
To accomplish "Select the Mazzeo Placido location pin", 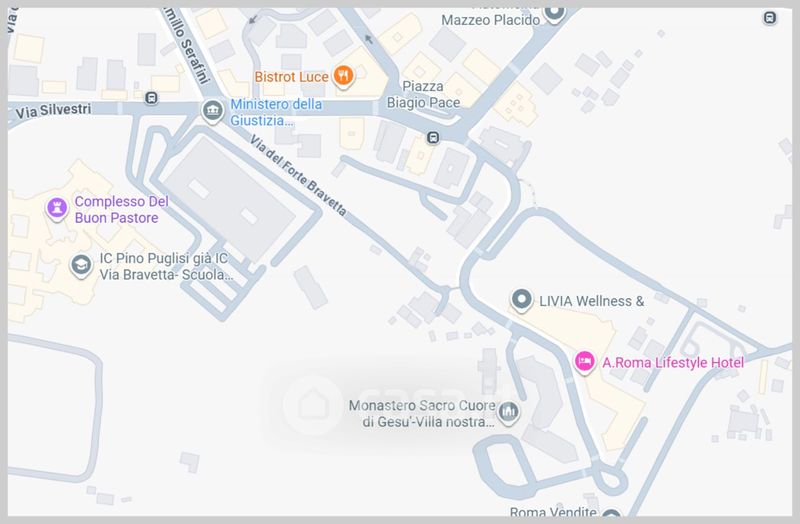I will click(x=554, y=12).
